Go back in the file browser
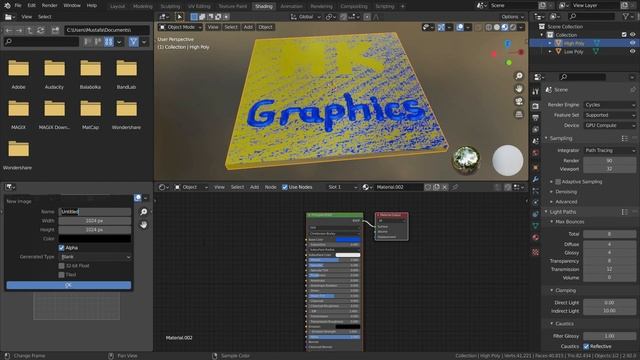Screen dimensions: 640x360 9,30
